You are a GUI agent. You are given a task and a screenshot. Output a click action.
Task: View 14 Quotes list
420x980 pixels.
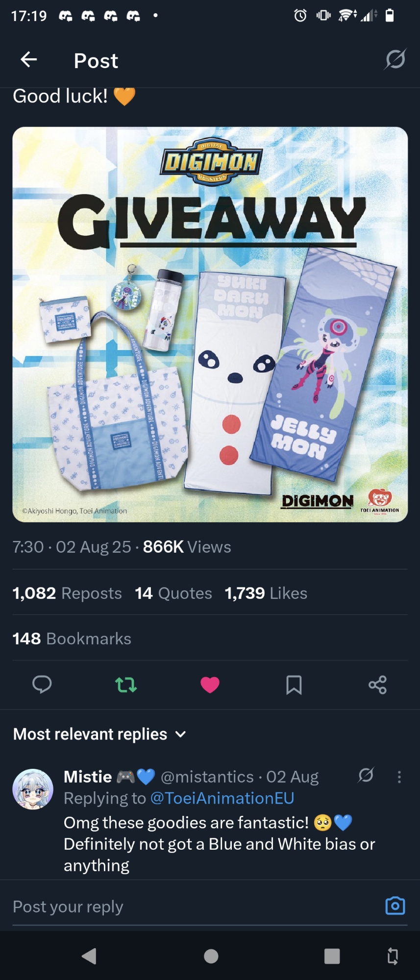[173, 593]
